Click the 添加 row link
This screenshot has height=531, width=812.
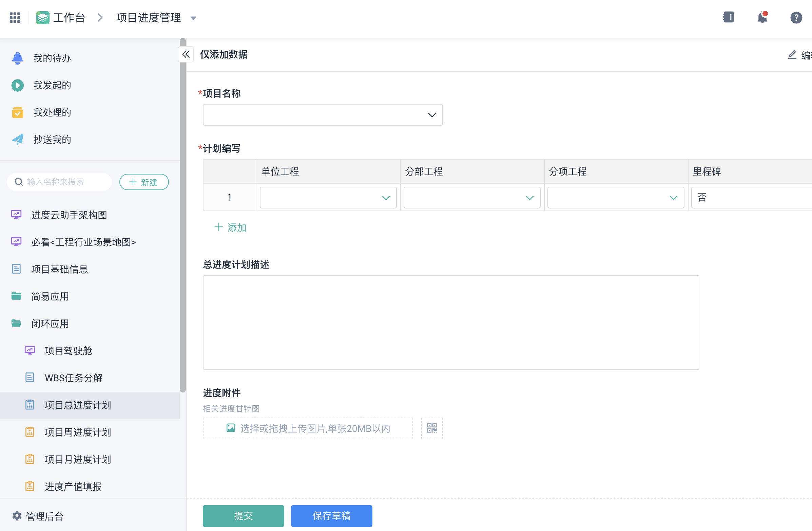click(230, 227)
